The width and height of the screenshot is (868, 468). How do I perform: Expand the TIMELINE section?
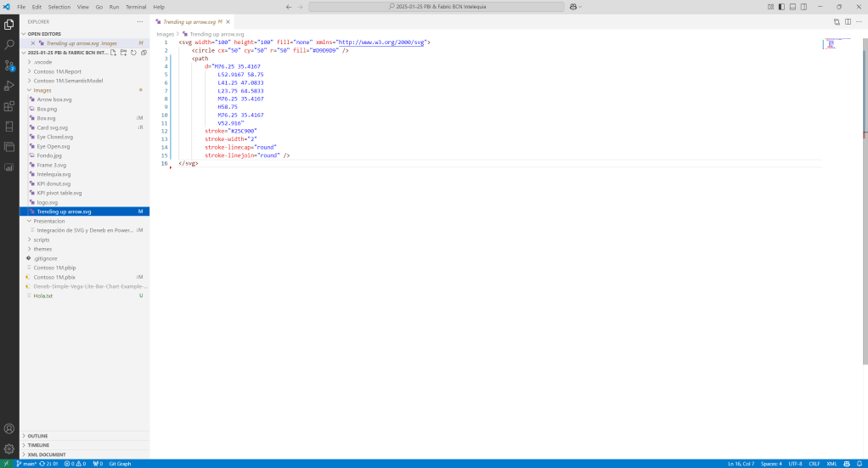[39, 445]
